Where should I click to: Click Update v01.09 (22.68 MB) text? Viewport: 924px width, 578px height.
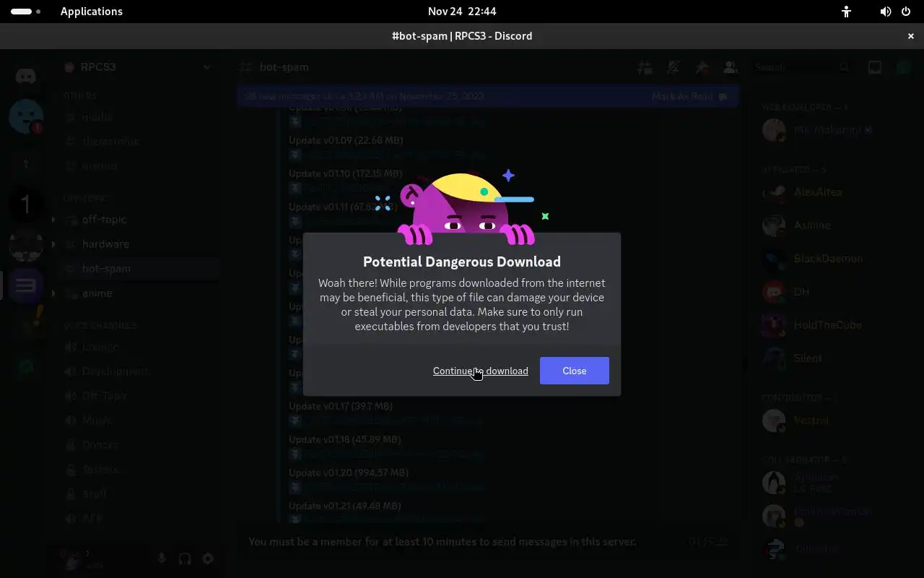(346, 140)
